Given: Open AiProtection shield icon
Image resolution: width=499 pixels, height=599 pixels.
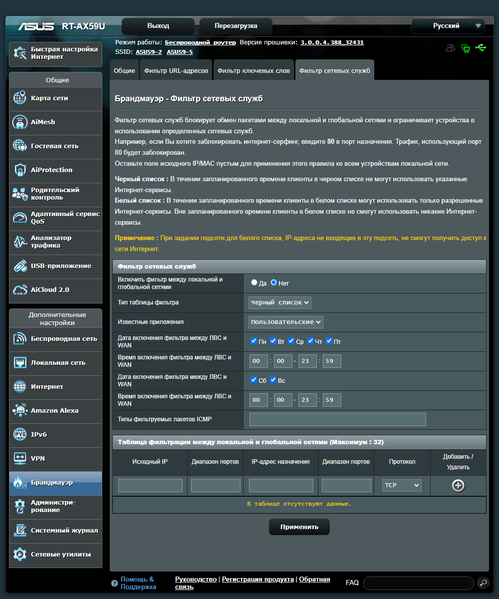Looking at the screenshot, I should [x=20, y=170].
